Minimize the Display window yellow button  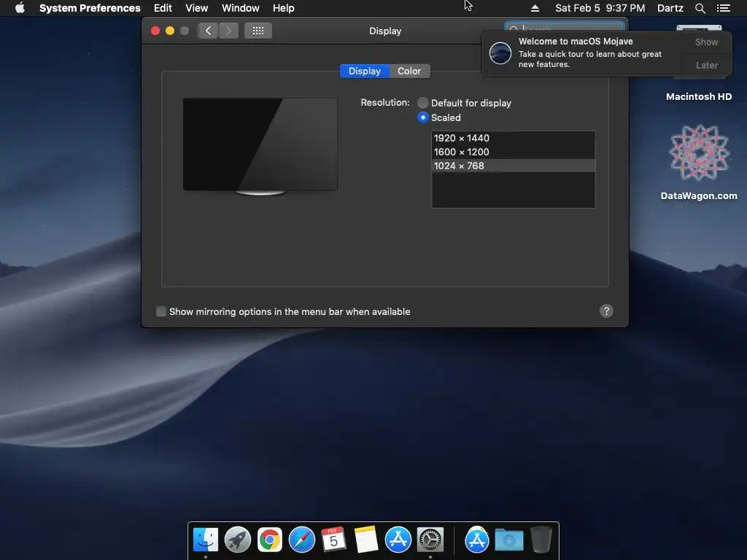point(169,31)
